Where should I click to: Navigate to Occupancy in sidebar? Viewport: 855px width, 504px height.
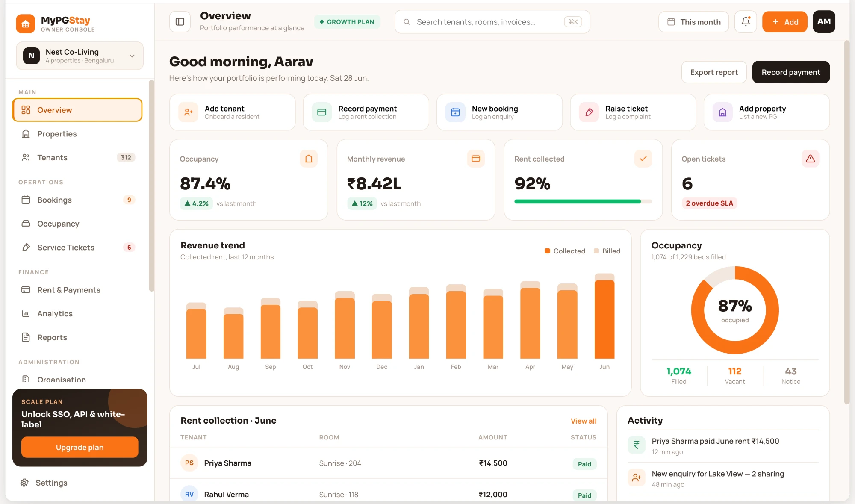pyautogui.click(x=77, y=224)
